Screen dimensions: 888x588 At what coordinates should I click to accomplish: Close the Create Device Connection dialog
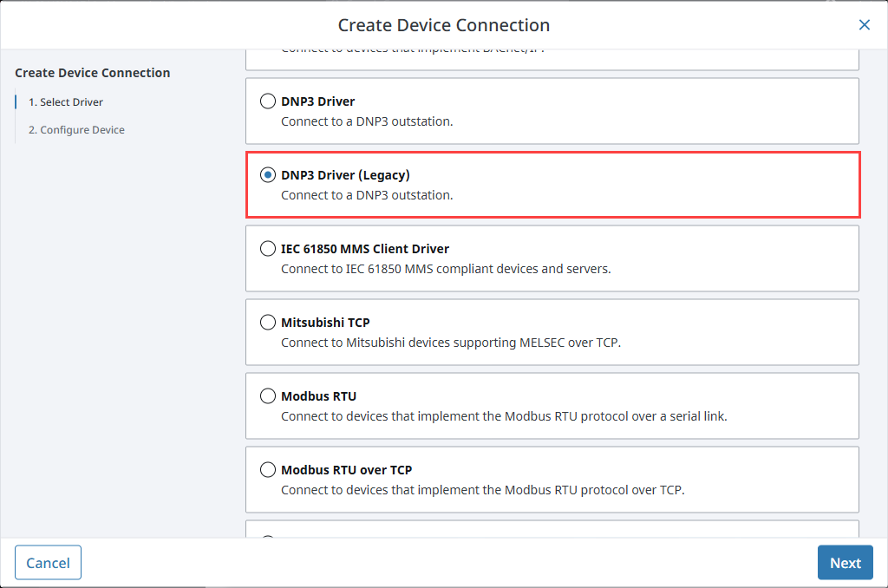tap(864, 25)
